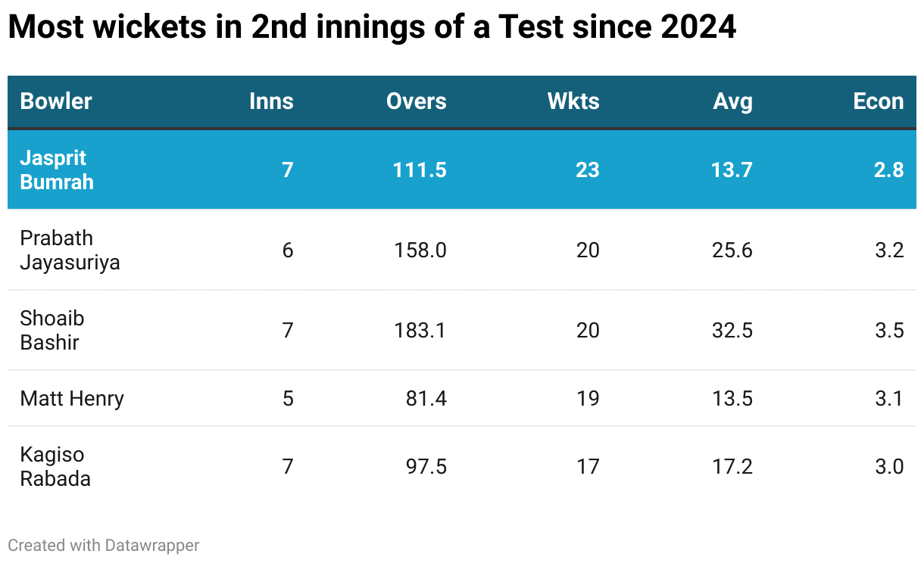
Task: Open the Created with Datawrapper link
Action: tap(104, 545)
